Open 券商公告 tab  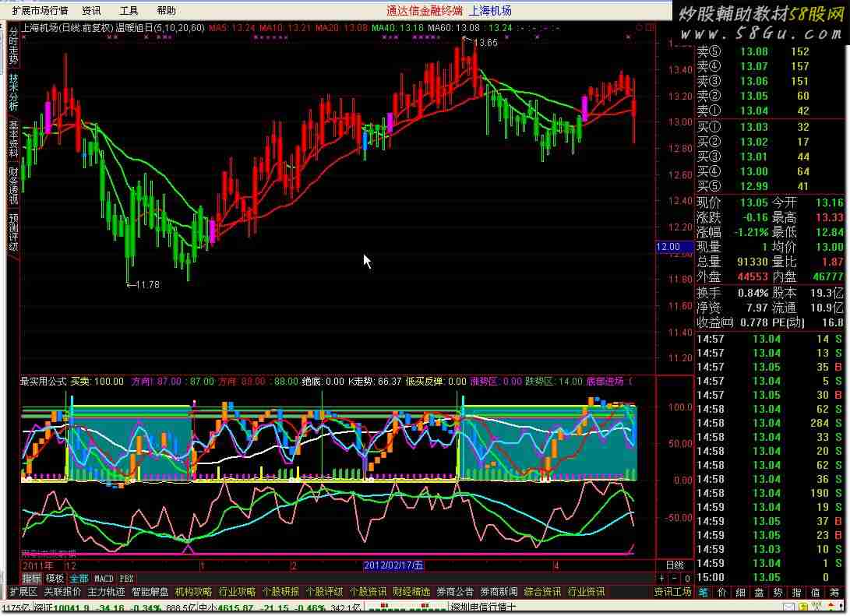(x=455, y=592)
